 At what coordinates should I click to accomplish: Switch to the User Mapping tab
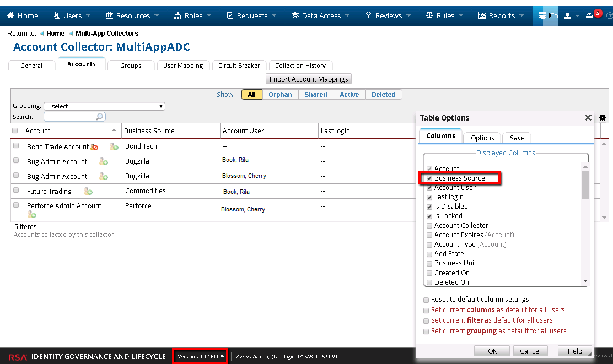[x=183, y=66]
